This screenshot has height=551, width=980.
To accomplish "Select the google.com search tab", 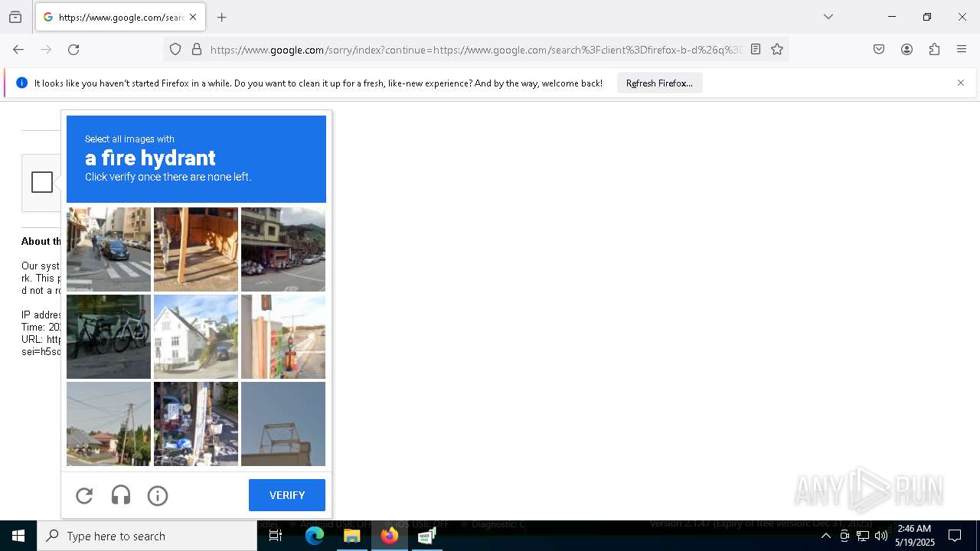I will pos(120,17).
